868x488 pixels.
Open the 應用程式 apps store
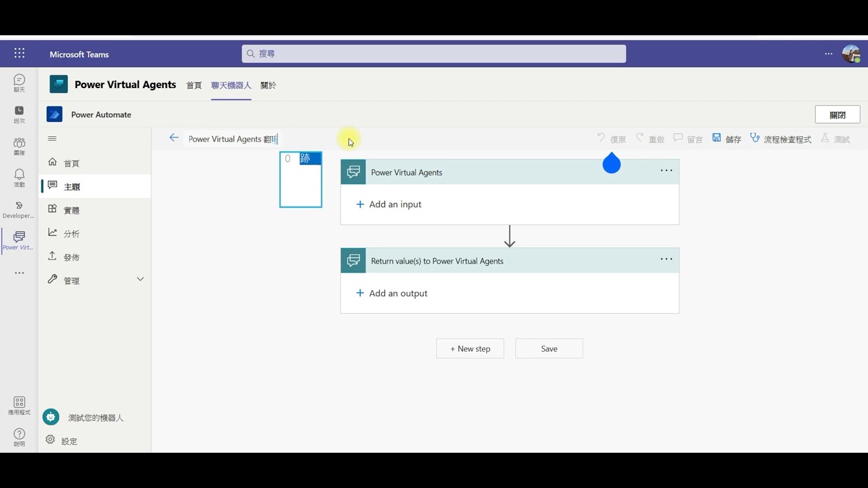click(19, 406)
